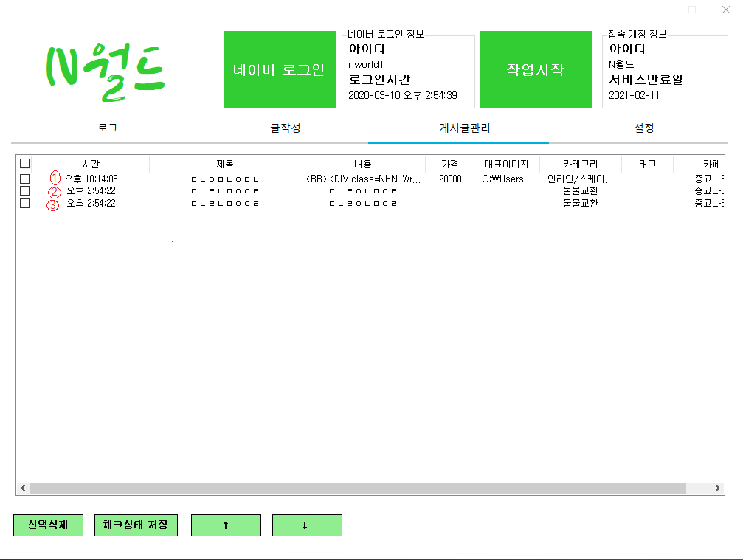Click the service expiry date 2021-02-11
The height and width of the screenshot is (560, 743).
pos(634,95)
